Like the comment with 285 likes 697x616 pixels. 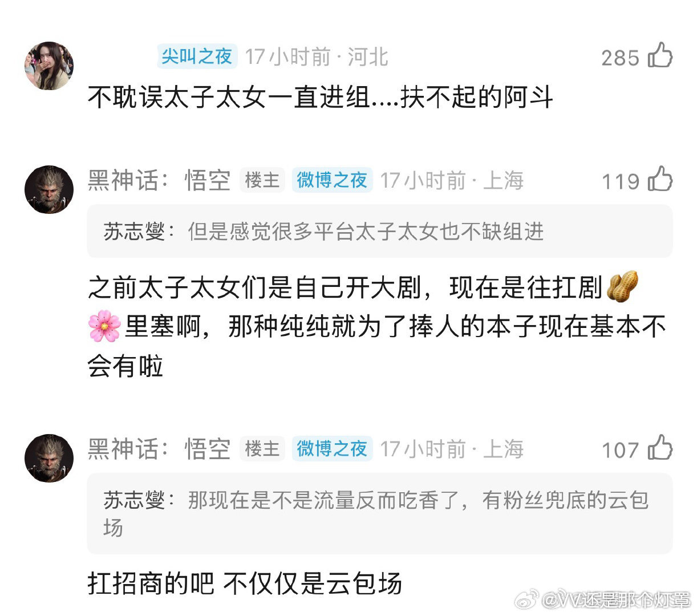[x=660, y=56]
